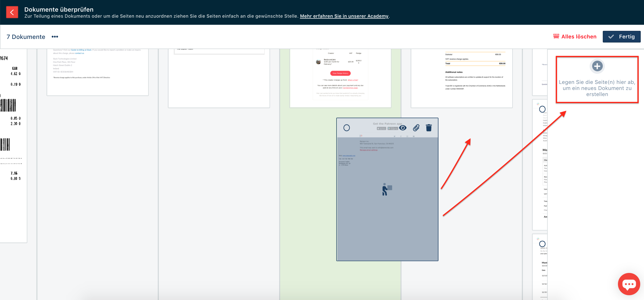Click the receipt page thumbnail with barcodes
The width and height of the screenshot is (644, 300).
tap(13, 144)
